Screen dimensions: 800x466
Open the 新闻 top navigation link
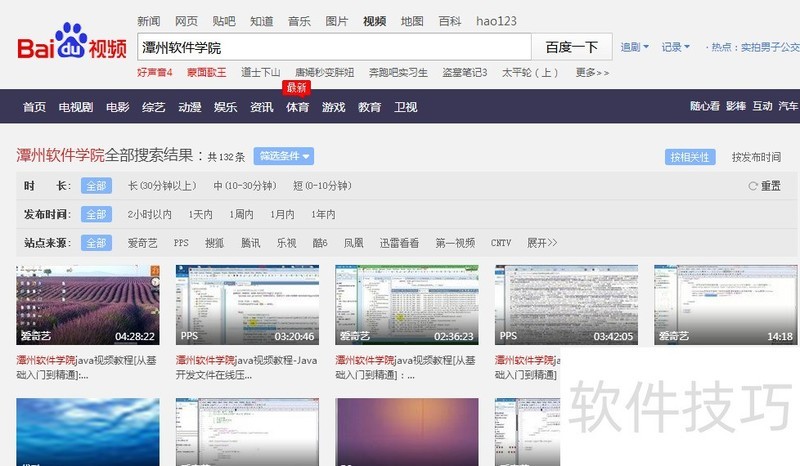pos(148,21)
